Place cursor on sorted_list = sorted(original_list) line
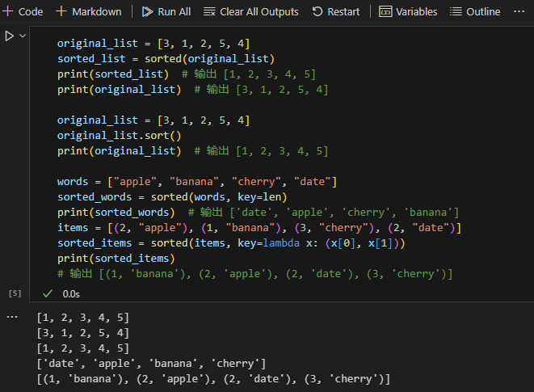Viewport: 534px width, 392px height. [166, 59]
